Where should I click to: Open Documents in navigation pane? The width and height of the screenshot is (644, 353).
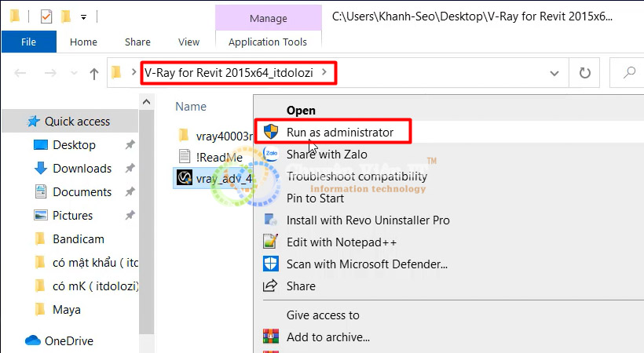point(82,191)
